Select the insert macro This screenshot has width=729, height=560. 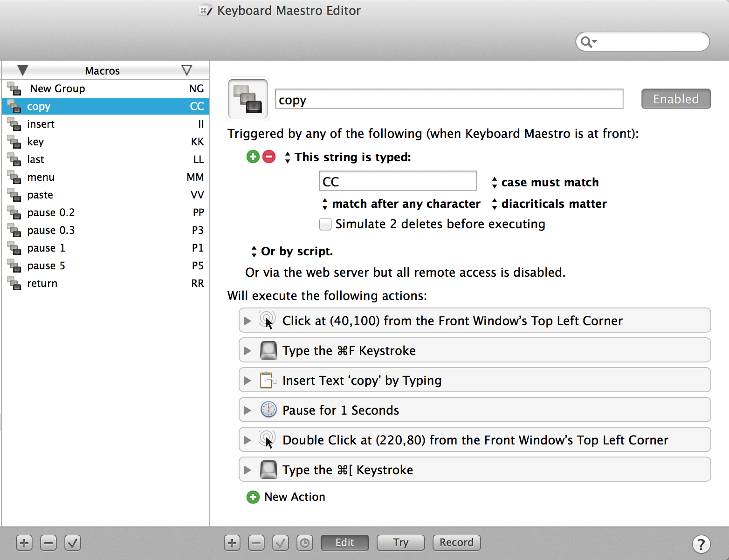pos(105,124)
